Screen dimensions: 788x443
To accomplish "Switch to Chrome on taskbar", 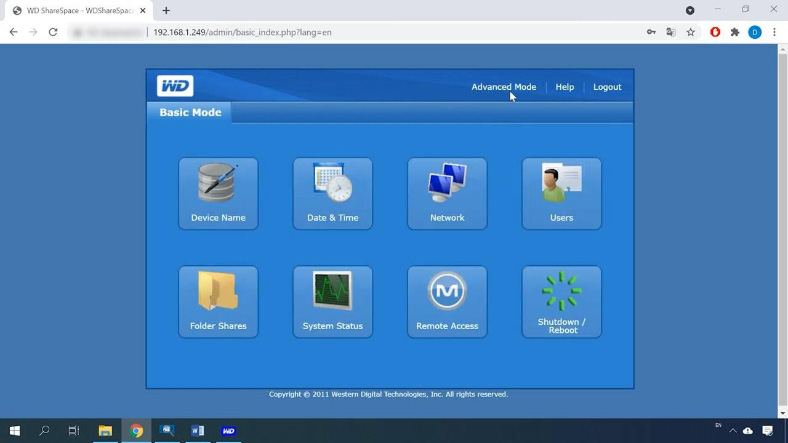I will [x=136, y=431].
